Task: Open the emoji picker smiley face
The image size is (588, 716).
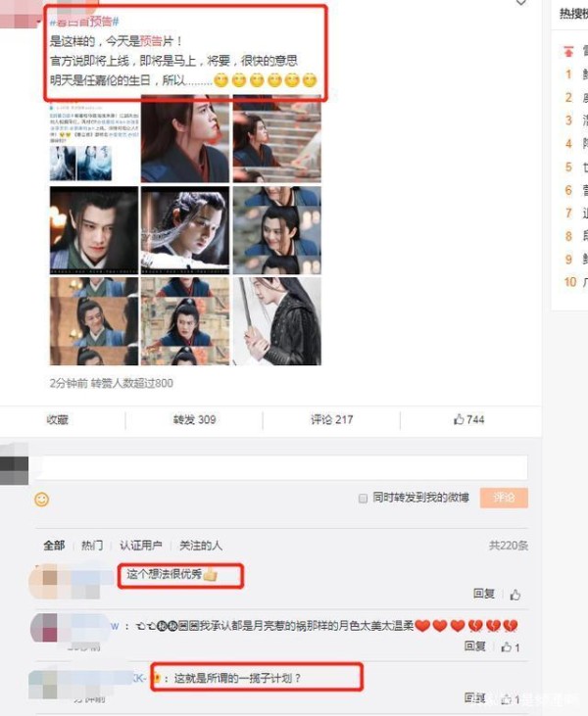Action: pos(41,500)
